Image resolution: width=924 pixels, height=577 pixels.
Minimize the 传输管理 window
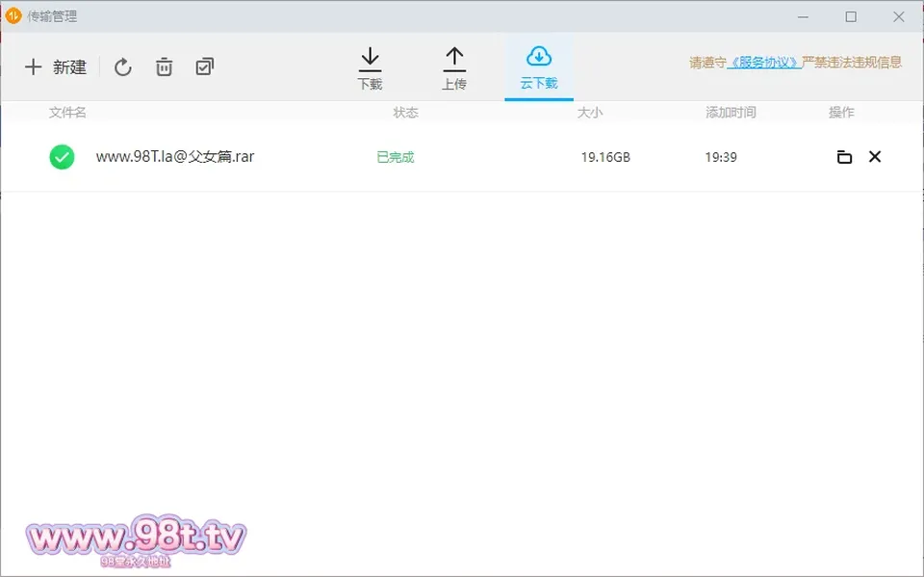pyautogui.click(x=803, y=16)
